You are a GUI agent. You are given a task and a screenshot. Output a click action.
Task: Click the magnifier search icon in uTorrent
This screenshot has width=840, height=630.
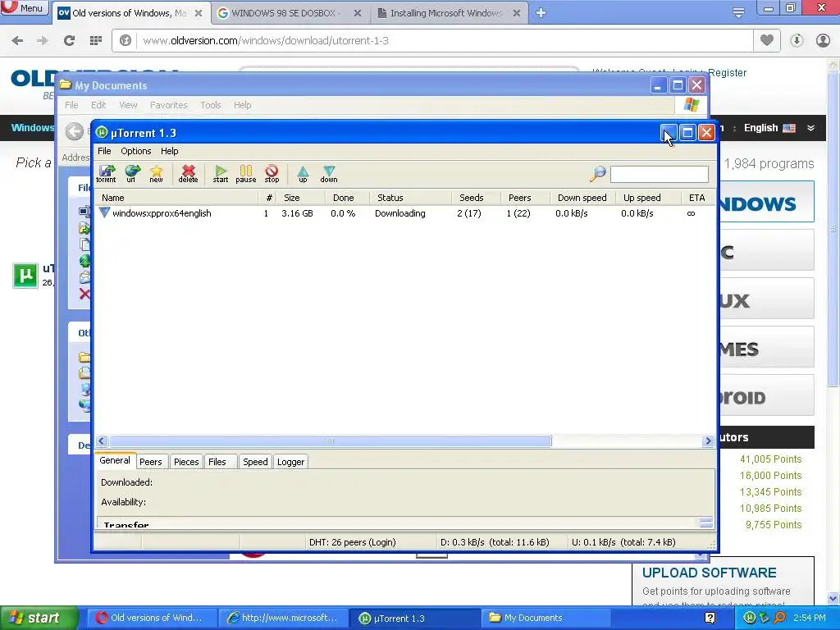click(x=597, y=173)
